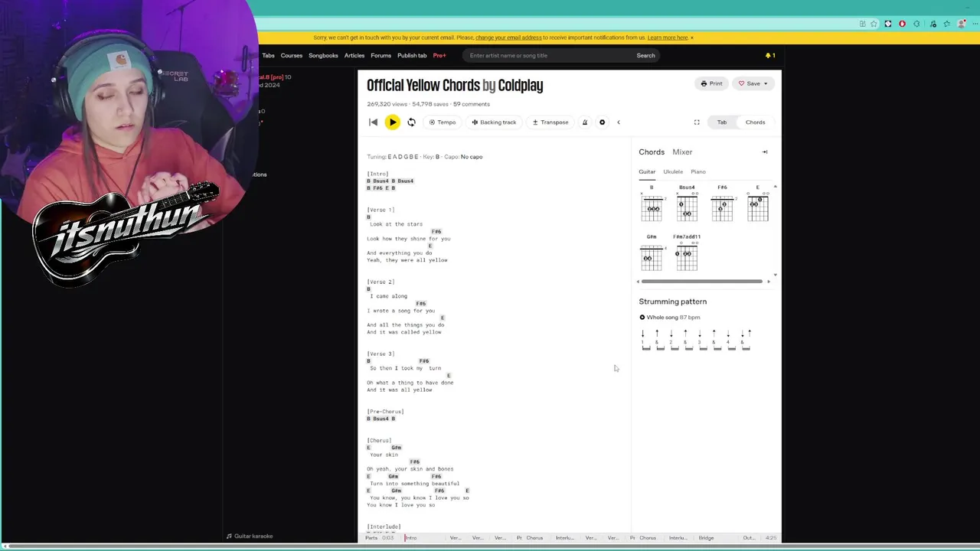Click the browser profile avatar icon
Image resolution: width=980 pixels, height=551 pixels.
962,24
